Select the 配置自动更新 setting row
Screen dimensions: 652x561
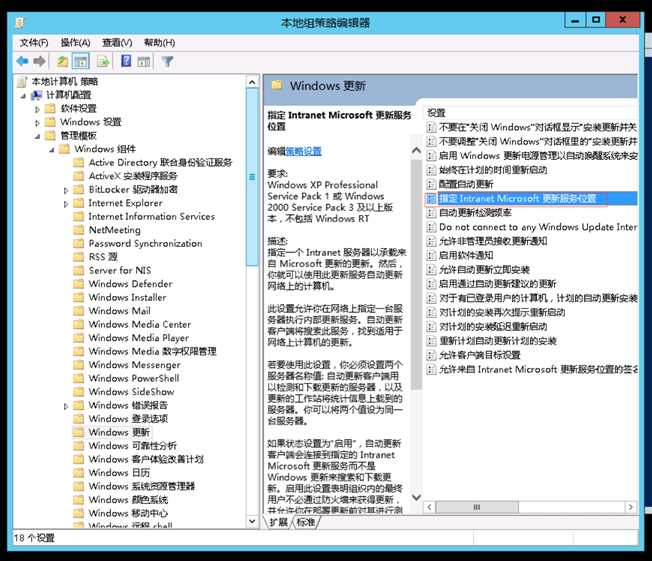pyautogui.click(x=466, y=184)
